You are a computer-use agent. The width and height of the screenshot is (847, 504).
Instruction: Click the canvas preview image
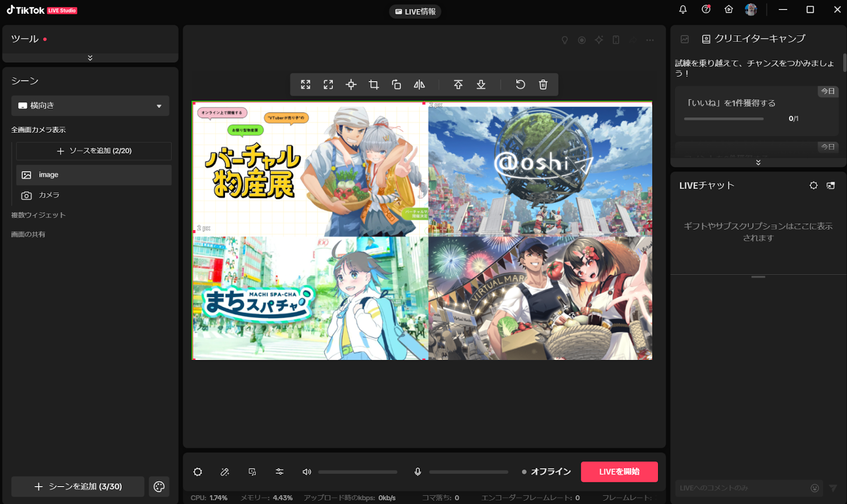422,231
